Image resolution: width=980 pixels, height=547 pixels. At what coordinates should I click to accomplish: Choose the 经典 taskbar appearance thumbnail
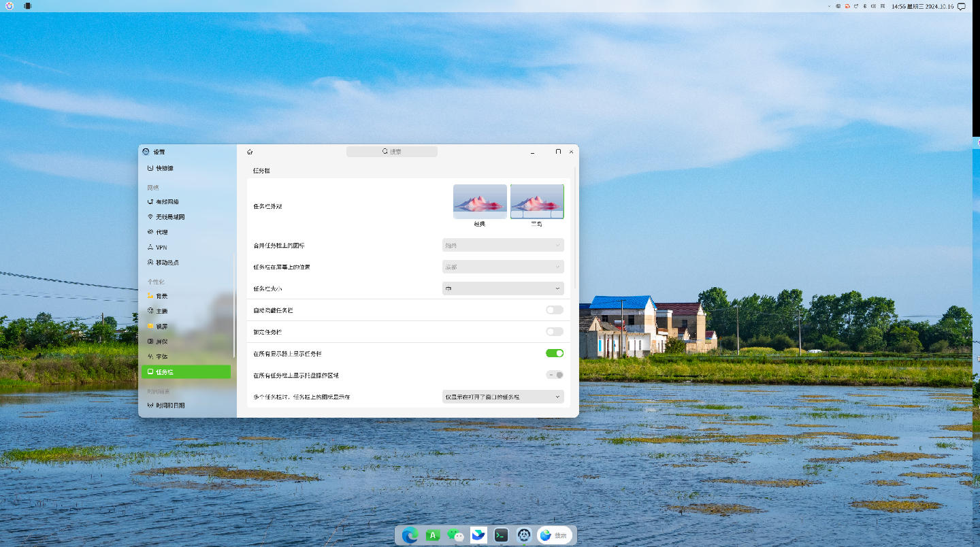(480, 201)
